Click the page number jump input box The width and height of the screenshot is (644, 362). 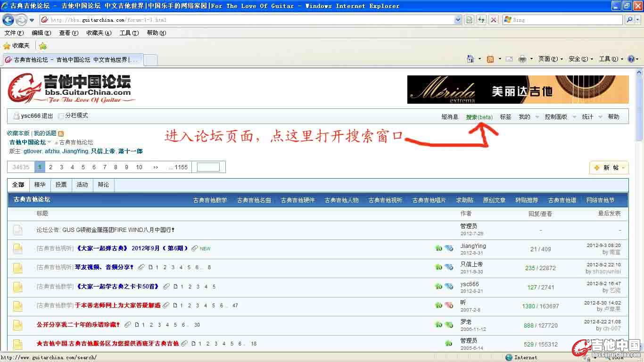(x=208, y=167)
